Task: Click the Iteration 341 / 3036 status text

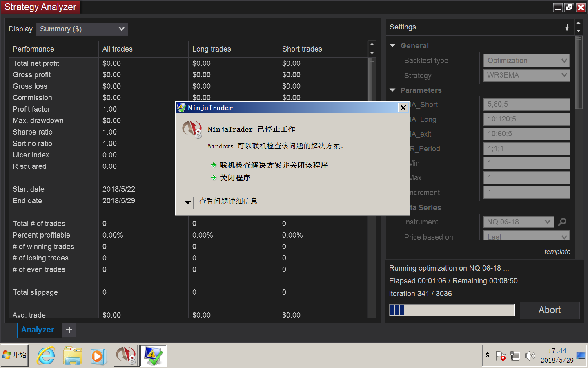Action: 421,294
